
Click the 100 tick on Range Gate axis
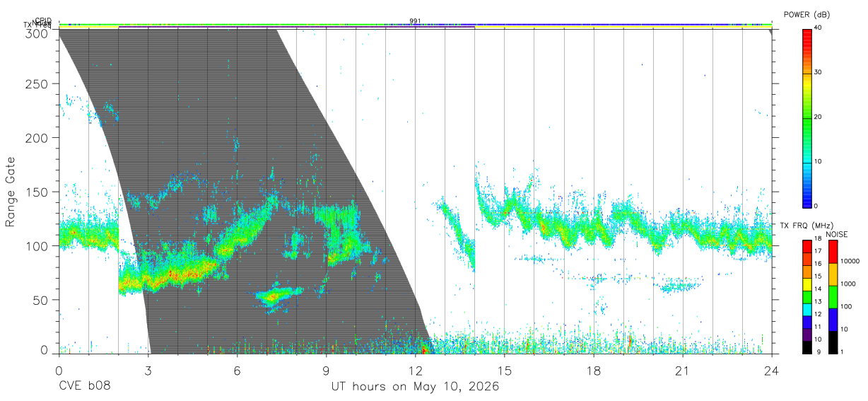point(37,246)
